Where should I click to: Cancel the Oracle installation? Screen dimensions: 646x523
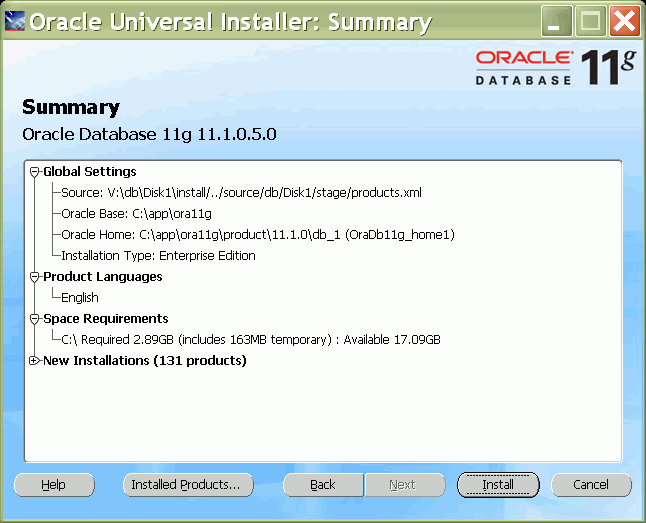[x=591, y=485]
